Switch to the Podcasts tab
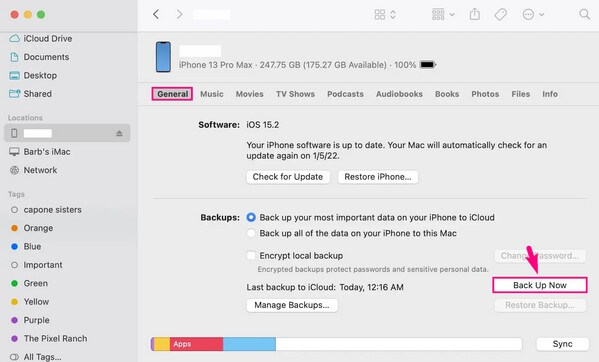 [345, 94]
